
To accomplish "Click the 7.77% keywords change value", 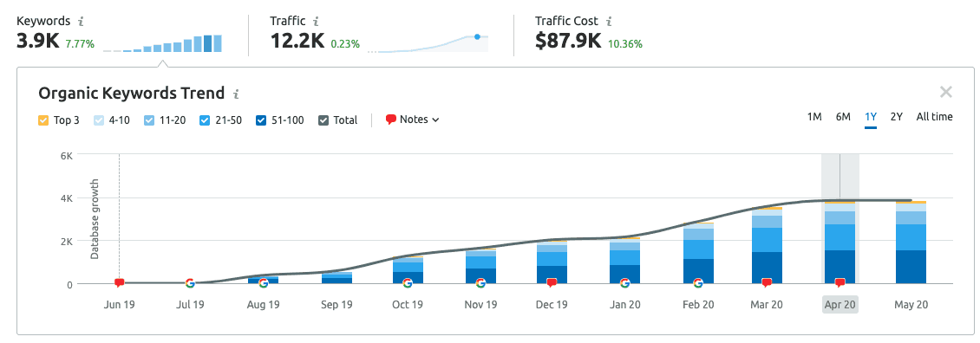I will coord(80,43).
